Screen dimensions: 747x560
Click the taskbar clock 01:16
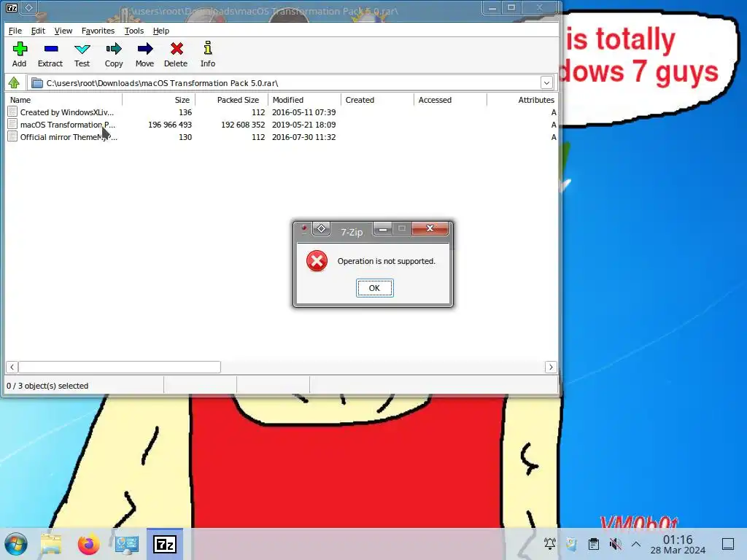[678, 540]
